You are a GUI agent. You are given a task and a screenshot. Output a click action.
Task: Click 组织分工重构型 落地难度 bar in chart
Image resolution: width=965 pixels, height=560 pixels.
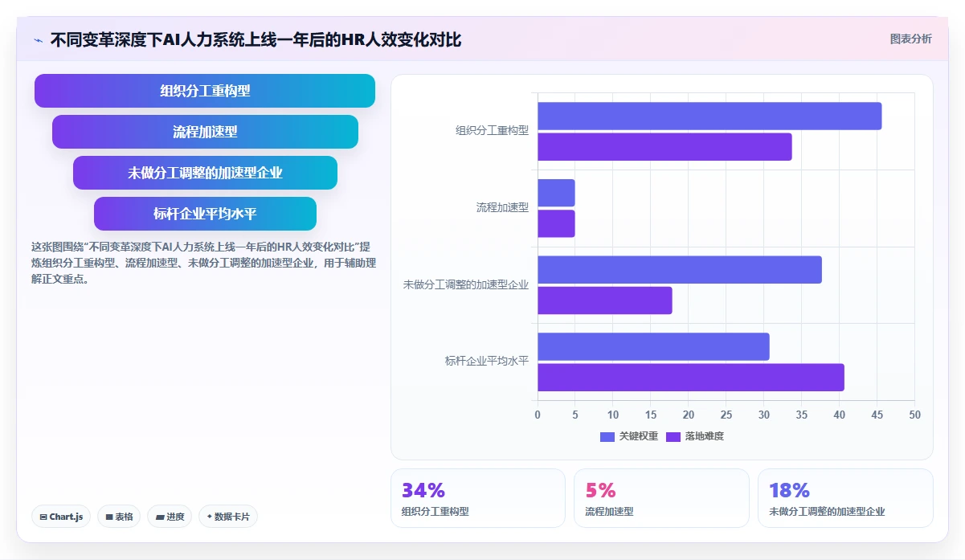[664, 146]
